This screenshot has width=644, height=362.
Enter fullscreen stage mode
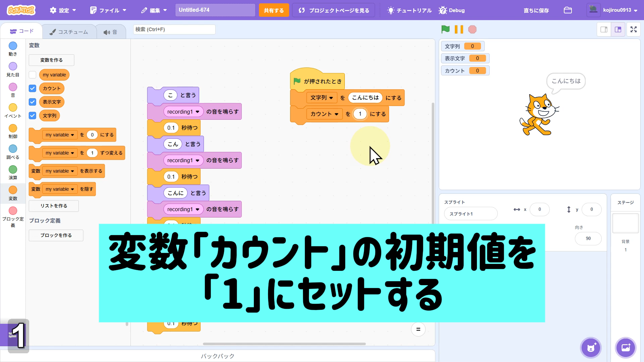pos(633,29)
